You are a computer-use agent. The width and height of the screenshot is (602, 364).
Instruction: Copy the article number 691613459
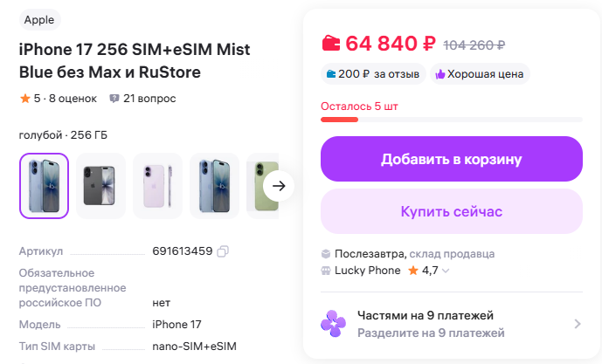pyautogui.click(x=223, y=251)
